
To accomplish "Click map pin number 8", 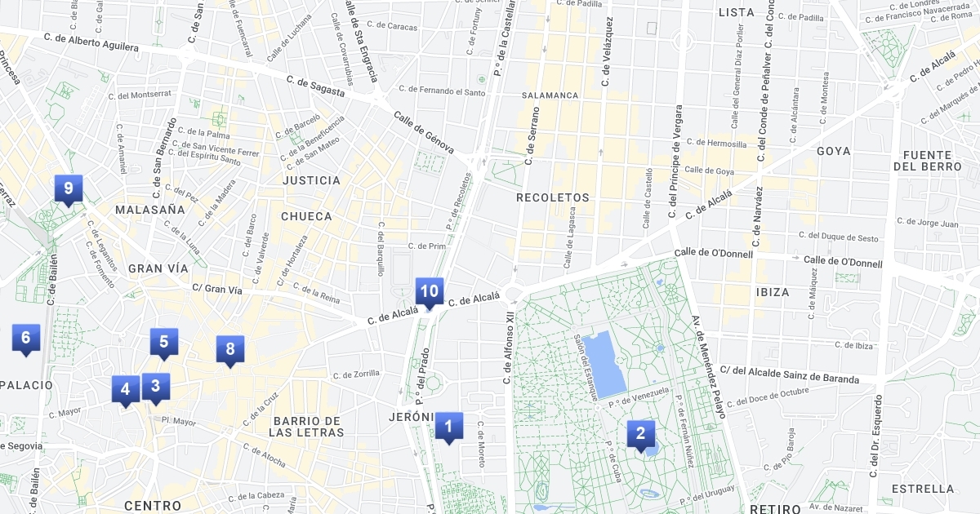I will (x=230, y=351).
